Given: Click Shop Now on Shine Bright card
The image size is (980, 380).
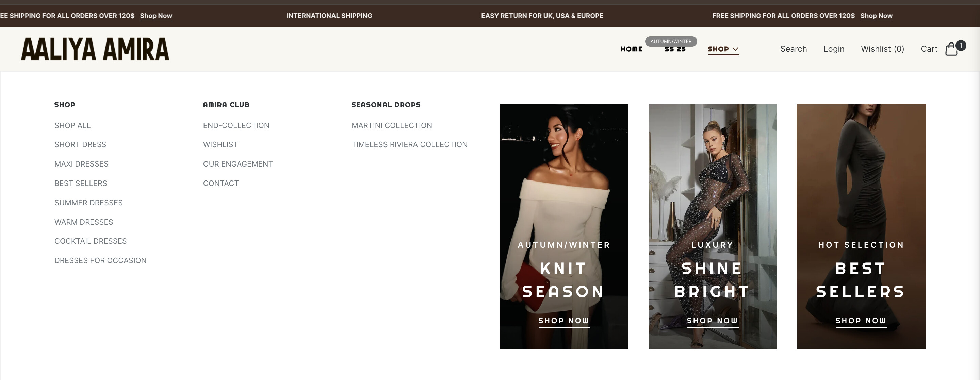Looking at the screenshot, I should pyautogui.click(x=712, y=321).
